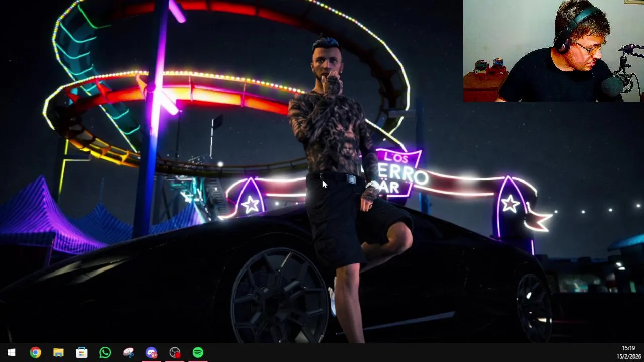Launch Google Chrome from the taskbar
644x362 pixels.
click(x=35, y=353)
